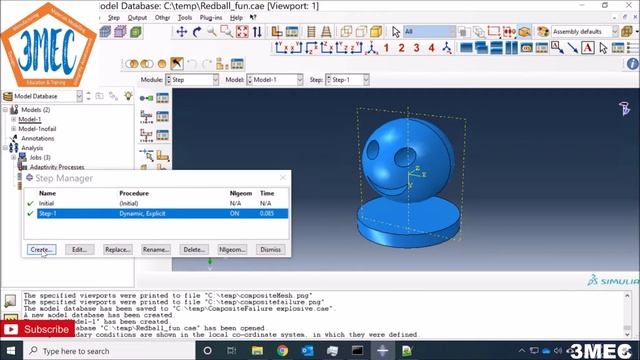Screen dimensions: 640x360
Task: Click the Windows search box
Action: coord(110,351)
